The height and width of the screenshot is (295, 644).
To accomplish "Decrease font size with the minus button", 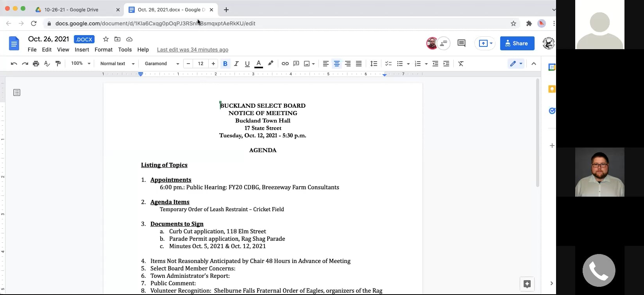I will click(188, 64).
